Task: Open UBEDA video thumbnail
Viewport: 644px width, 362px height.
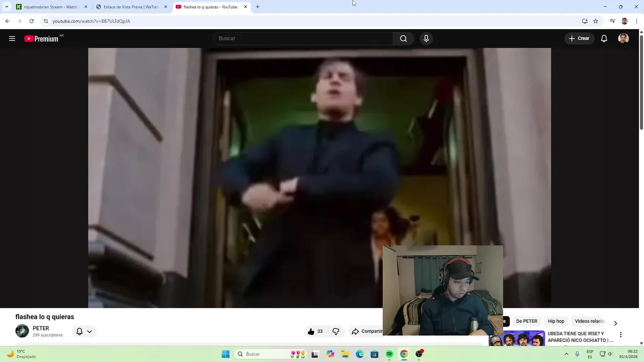Action: 517,338
